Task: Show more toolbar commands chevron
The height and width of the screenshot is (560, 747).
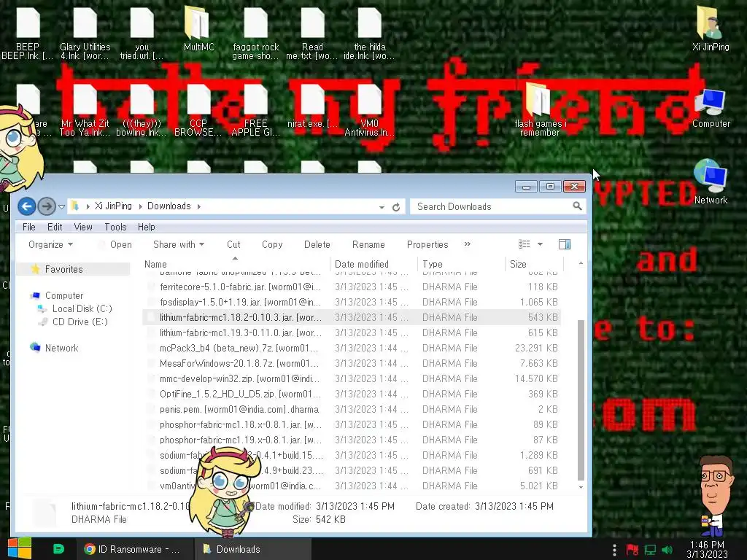Action: 468,244
